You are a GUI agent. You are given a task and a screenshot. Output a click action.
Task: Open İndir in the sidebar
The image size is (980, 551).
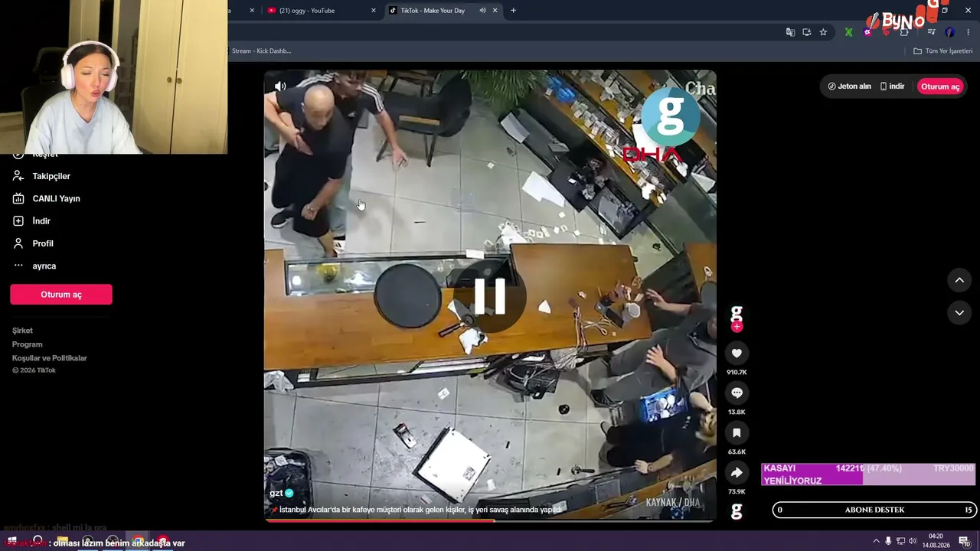pos(41,221)
